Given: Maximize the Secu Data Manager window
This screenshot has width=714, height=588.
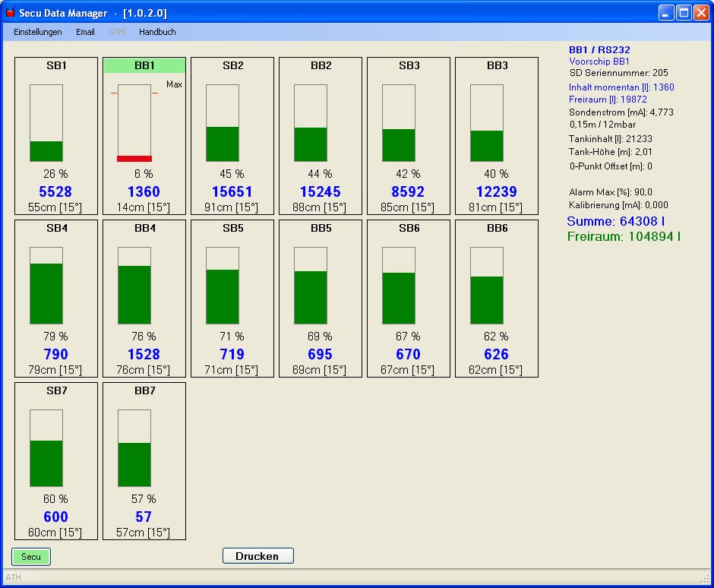Looking at the screenshot, I should coord(684,13).
